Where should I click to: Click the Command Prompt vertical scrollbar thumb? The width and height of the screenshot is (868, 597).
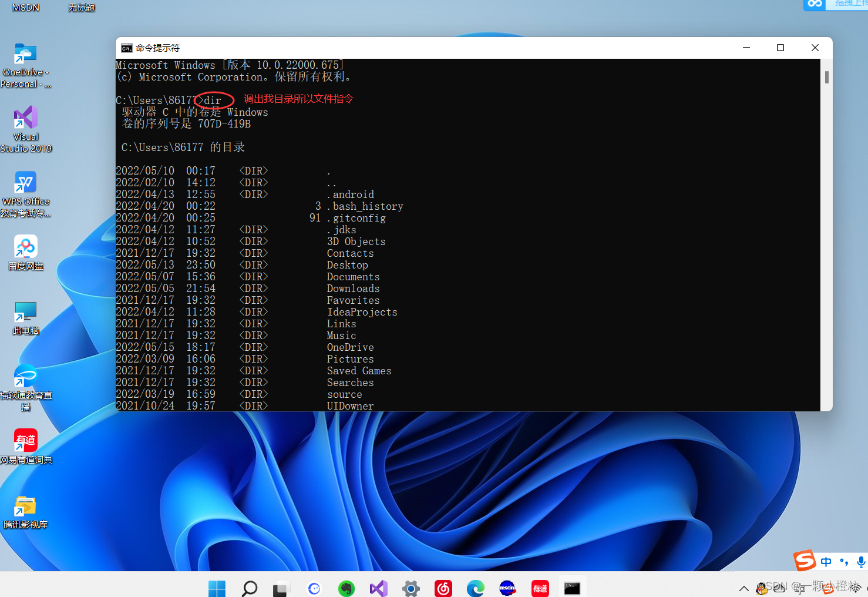827,77
